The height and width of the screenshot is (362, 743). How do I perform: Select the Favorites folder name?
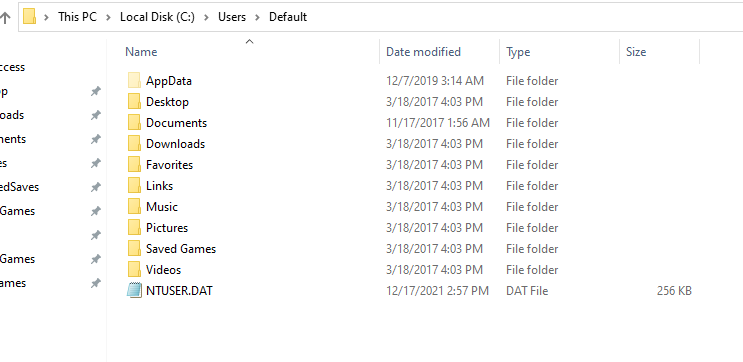pos(170,165)
